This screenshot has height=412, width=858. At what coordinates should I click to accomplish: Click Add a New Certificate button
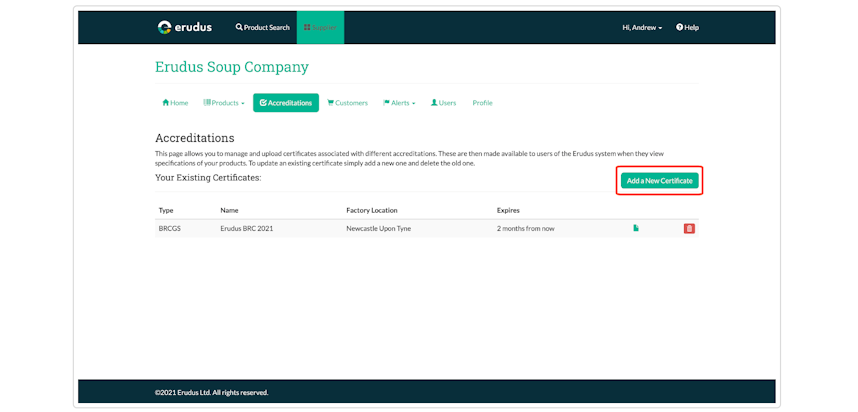point(659,181)
